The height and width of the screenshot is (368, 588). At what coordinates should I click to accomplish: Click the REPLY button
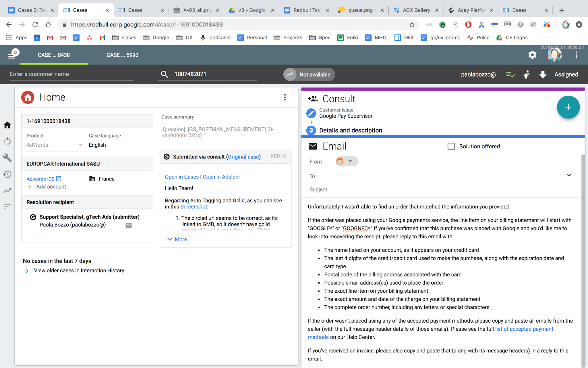click(x=278, y=156)
